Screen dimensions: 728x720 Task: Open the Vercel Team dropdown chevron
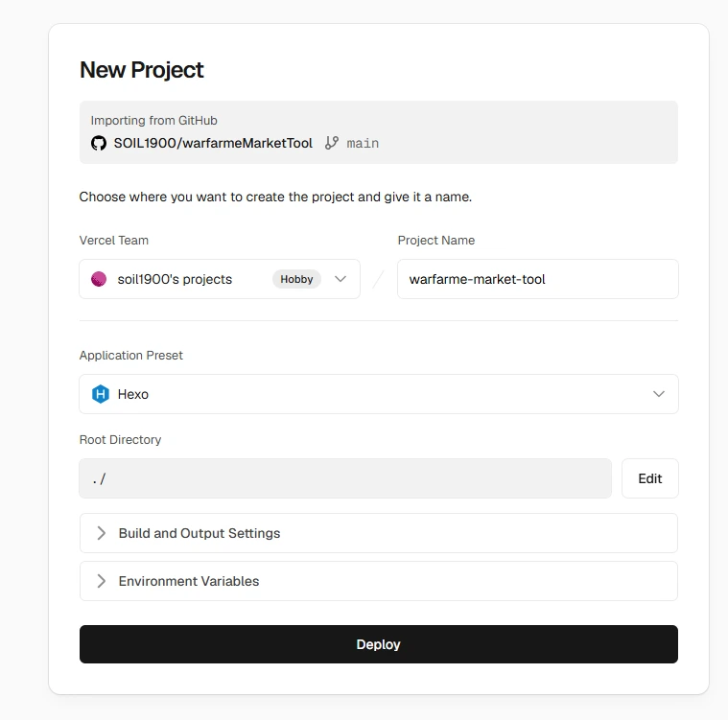[x=341, y=279]
